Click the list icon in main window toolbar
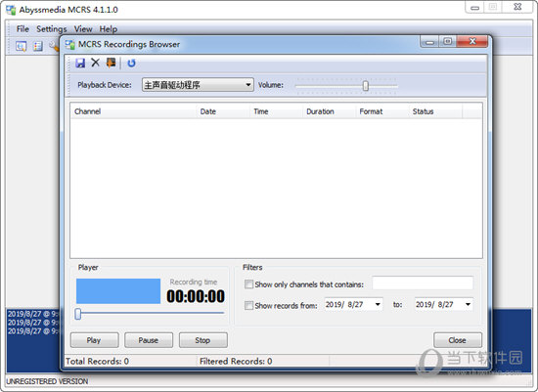538x392 pixels. pos(38,46)
